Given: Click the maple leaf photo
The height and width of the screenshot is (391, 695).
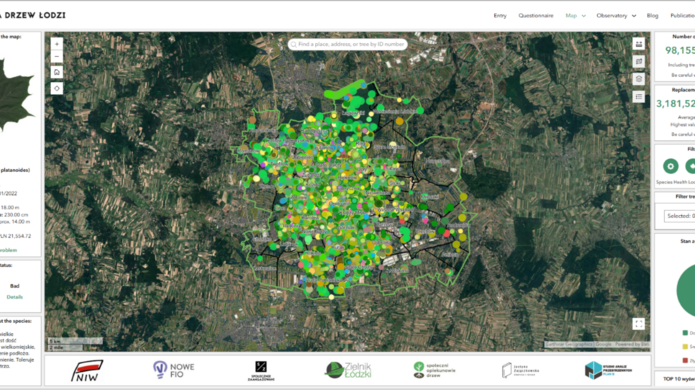Looking at the screenshot, I should click(x=16, y=95).
